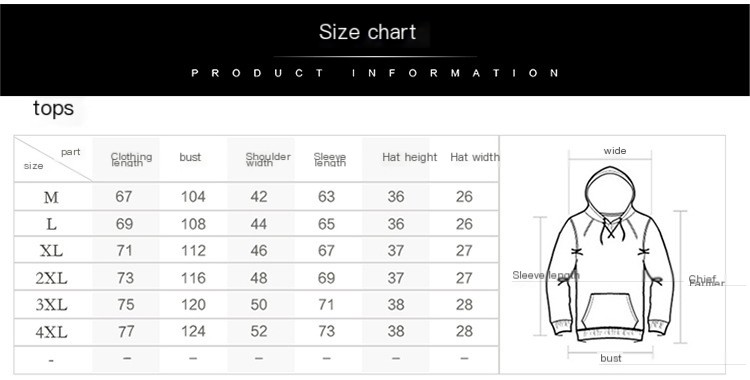This screenshot has height=380, width=750.
Task: Click the PRODUCT INFORMATION subtitle
Action: [375, 73]
